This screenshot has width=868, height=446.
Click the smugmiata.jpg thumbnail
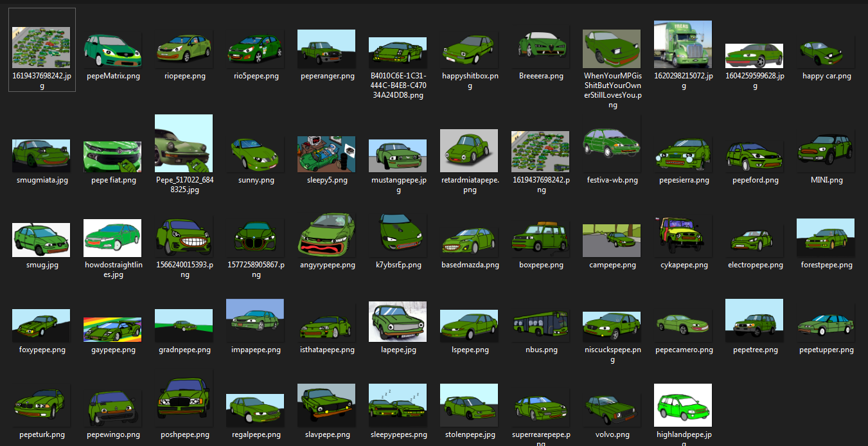point(41,156)
